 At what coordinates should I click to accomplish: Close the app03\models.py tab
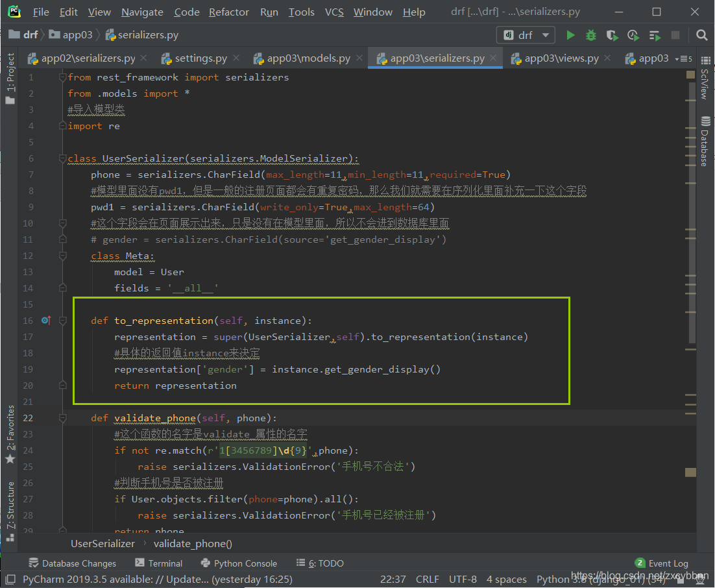[x=359, y=58]
